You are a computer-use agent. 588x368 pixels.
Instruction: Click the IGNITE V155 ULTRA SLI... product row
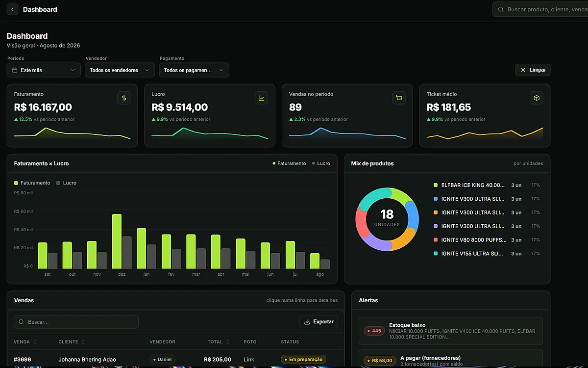pyautogui.click(x=487, y=254)
